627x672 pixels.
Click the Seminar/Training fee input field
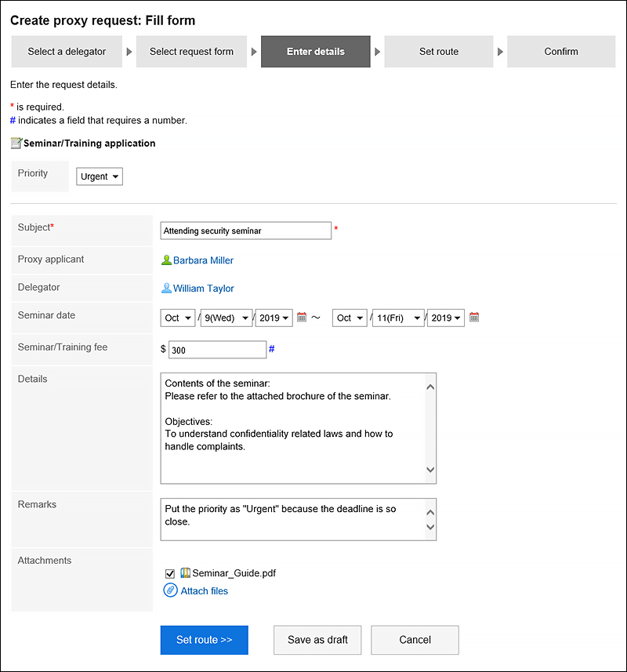coord(218,350)
